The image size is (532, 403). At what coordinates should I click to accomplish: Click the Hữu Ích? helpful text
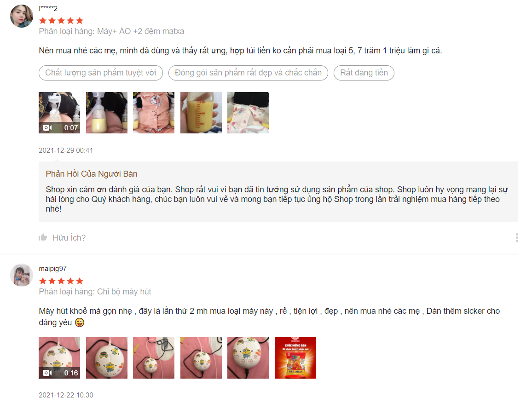point(69,238)
